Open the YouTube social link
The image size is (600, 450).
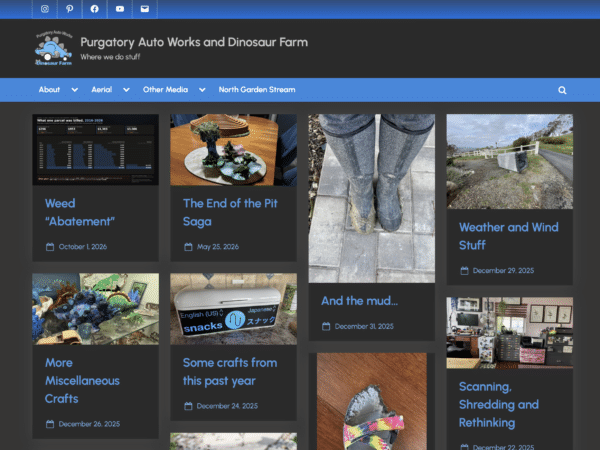coord(120,9)
